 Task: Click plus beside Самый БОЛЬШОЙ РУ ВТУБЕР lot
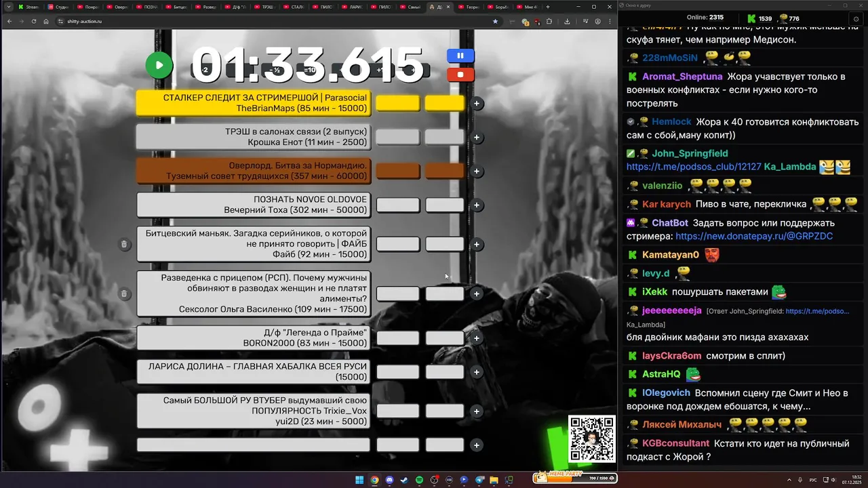pos(477,411)
